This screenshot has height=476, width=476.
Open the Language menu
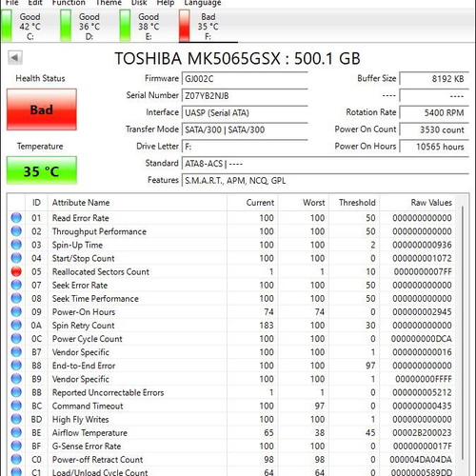203,3
